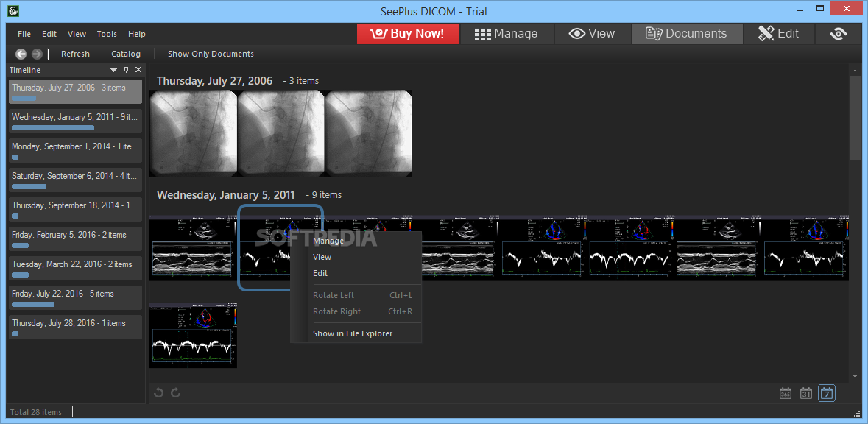Open second X-ray thumbnail from July 27, 2006

click(x=280, y=133)
